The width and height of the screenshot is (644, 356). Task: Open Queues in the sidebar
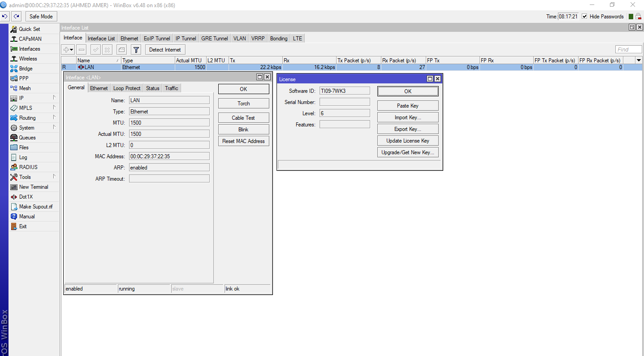(27, 138)
